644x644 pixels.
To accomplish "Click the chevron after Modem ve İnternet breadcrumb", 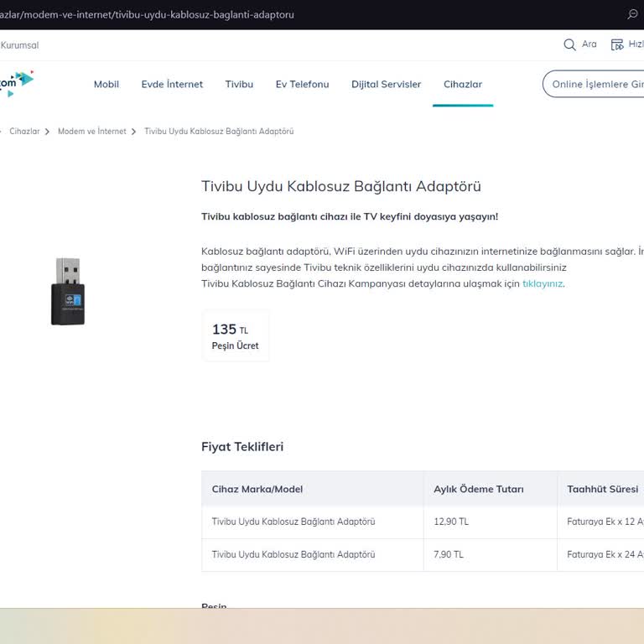I will coord(133,132).
